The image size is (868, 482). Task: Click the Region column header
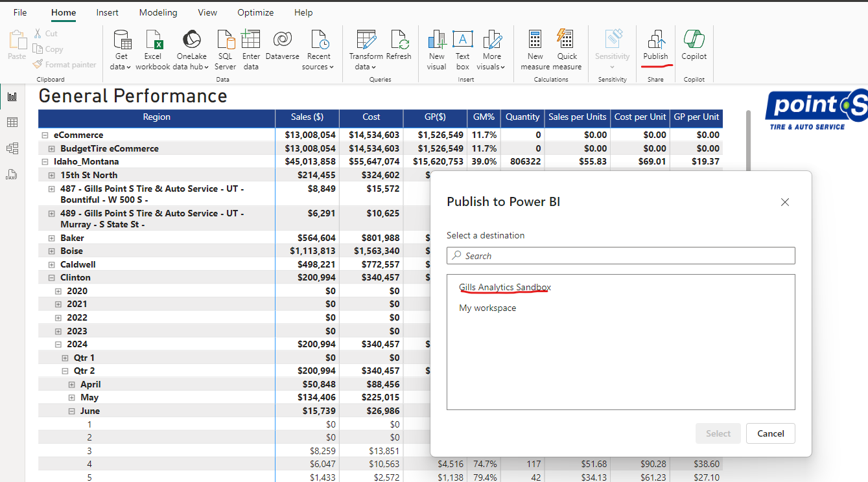tap(156, 117)
